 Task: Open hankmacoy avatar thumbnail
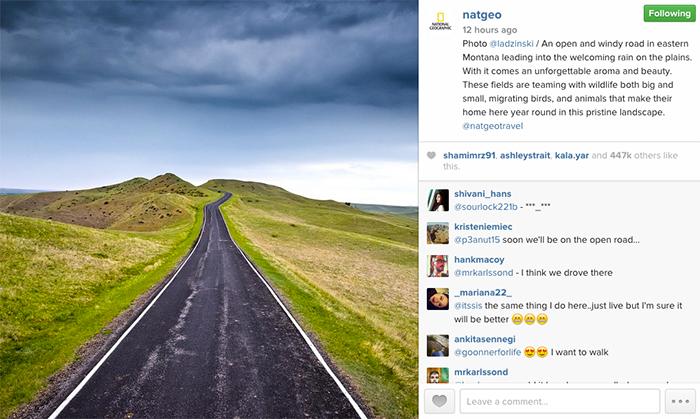click(438, 266)
